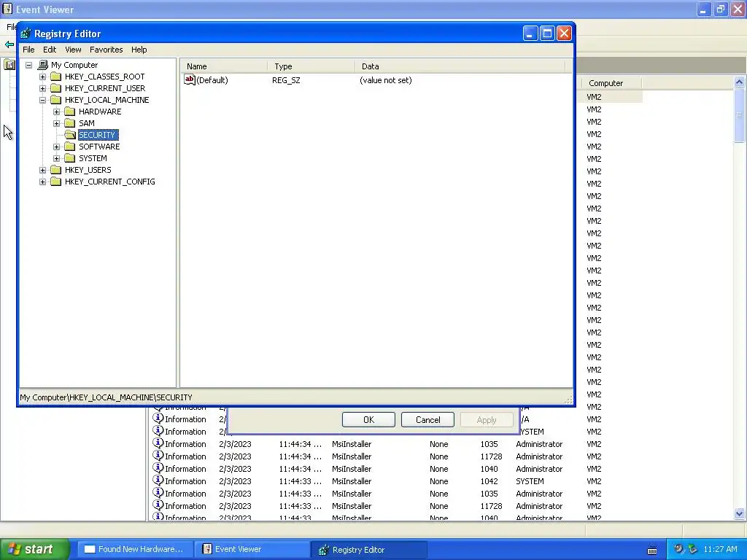This screenshot has width=747, height=560.
Task: Expand the HKEY_CURRENT_CONFIG key
Action: (x=42, y=182)
